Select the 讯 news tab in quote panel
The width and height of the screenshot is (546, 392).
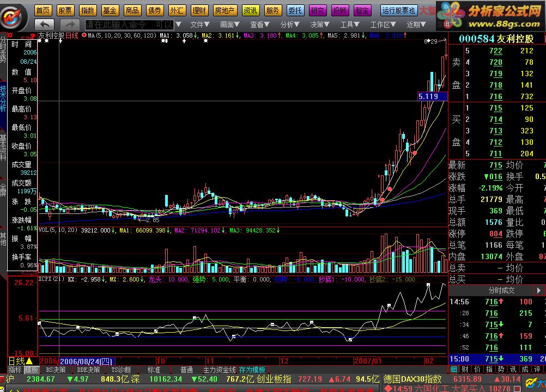pyautogui.click(x=513, y=369)
